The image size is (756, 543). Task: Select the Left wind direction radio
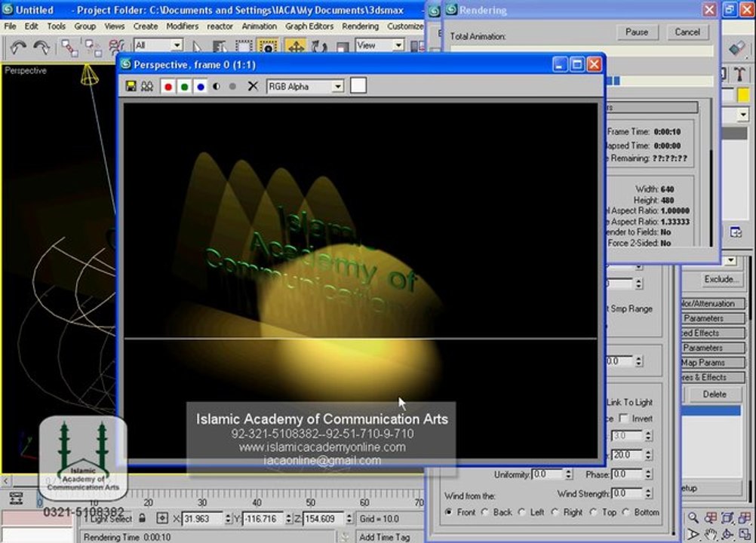pos(521,512)
